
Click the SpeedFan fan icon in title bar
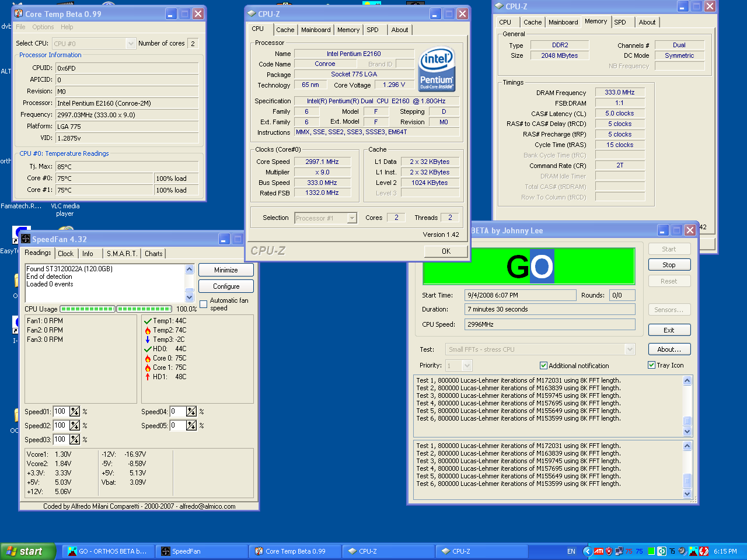(x=26, y=239)
